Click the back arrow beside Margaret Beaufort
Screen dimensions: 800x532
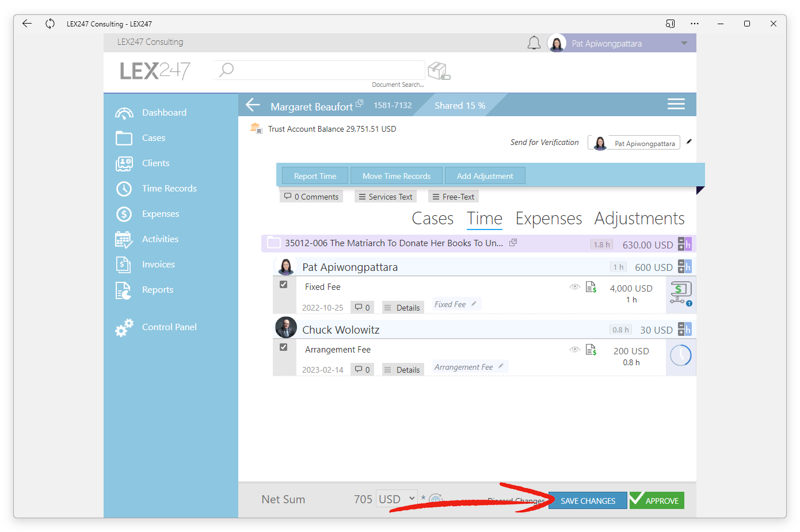click(253, 105)
